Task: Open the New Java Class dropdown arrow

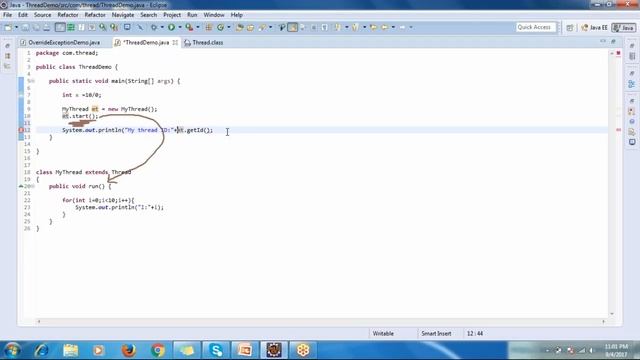Action: click(x=229, y=27)
